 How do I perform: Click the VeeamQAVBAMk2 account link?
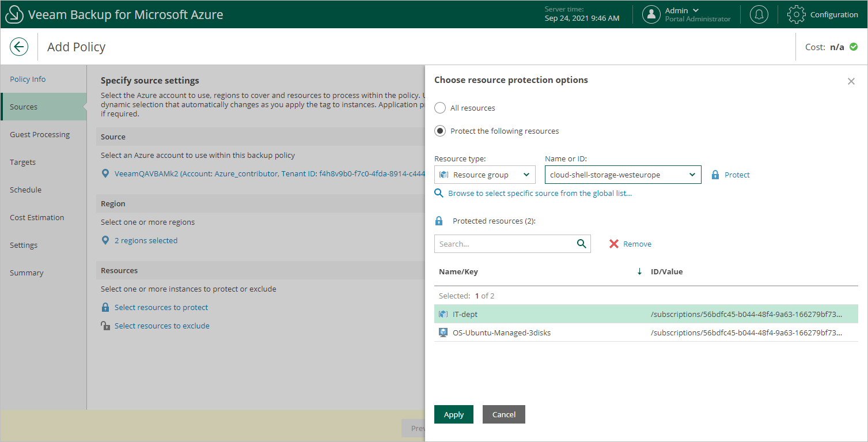tap(270, 173)
